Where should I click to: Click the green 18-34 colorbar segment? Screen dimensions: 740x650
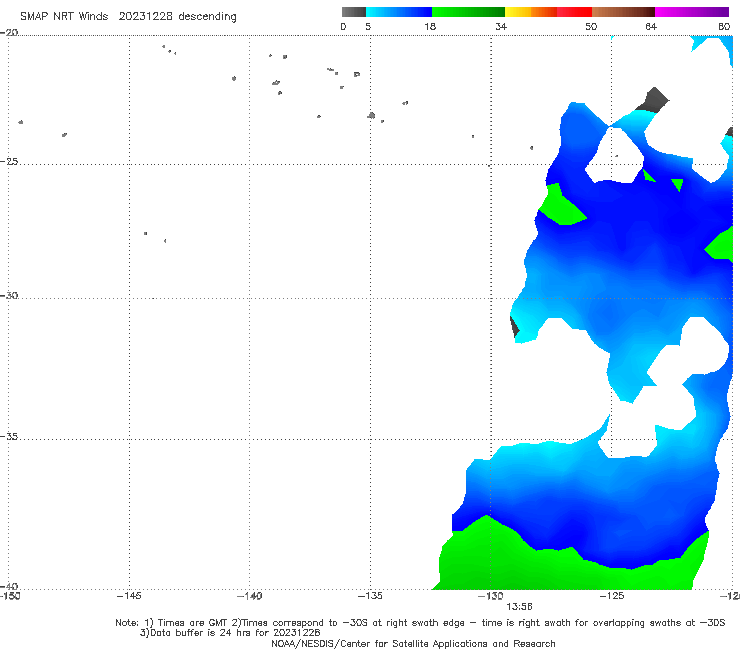468,12
